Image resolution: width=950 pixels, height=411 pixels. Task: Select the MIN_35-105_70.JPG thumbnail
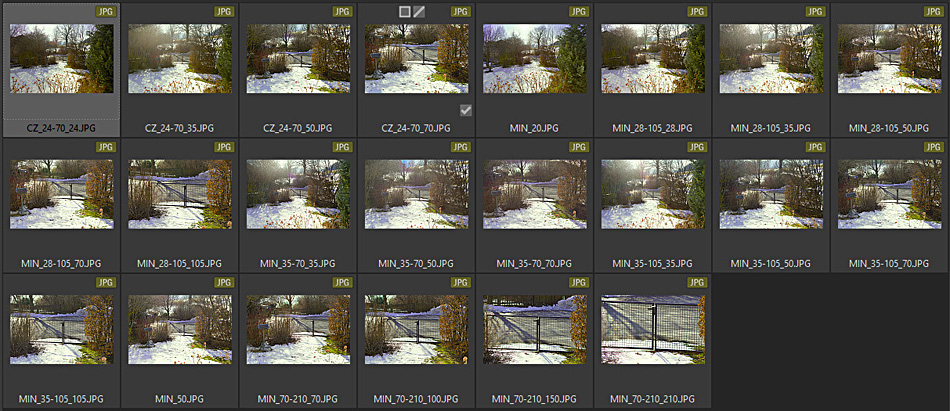(x=889, y=194)
